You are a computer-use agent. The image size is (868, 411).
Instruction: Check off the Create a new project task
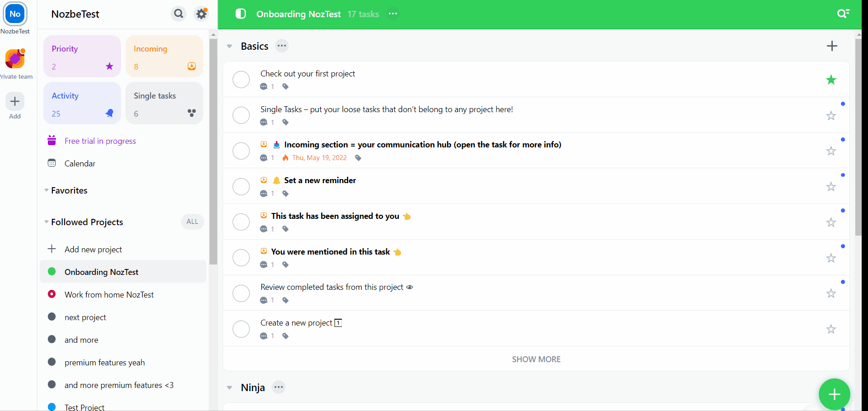point(241,329)
